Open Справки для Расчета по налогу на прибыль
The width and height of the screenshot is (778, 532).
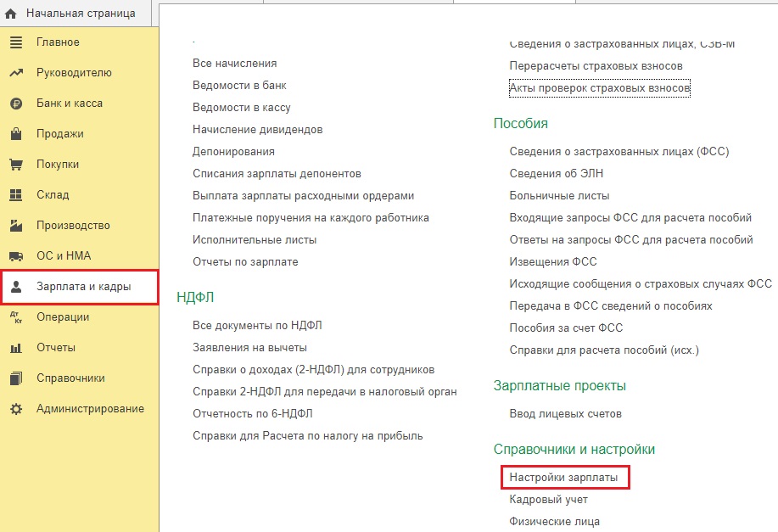(x=308, y=436)
